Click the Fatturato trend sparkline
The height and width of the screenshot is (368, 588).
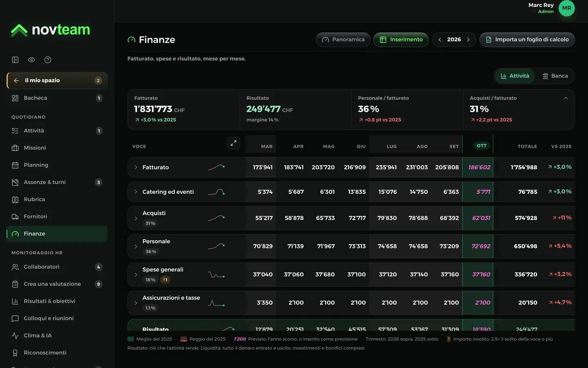[216, 167]
